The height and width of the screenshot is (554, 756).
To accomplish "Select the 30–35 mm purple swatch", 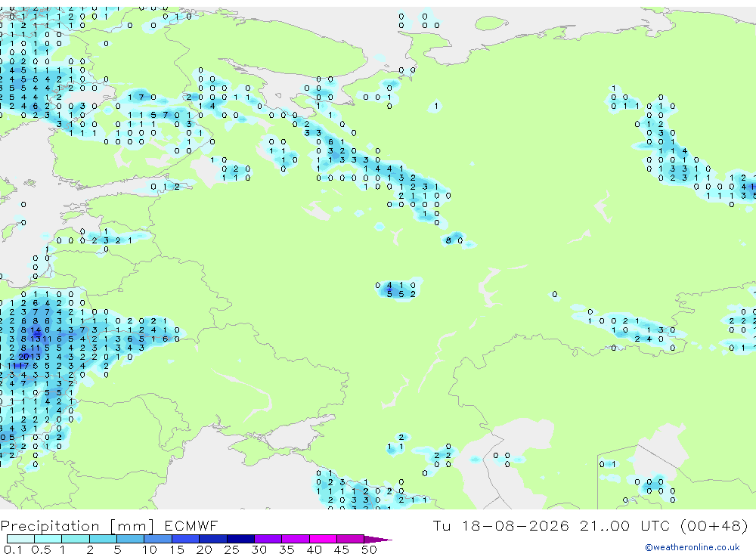I will coord(268,539).
